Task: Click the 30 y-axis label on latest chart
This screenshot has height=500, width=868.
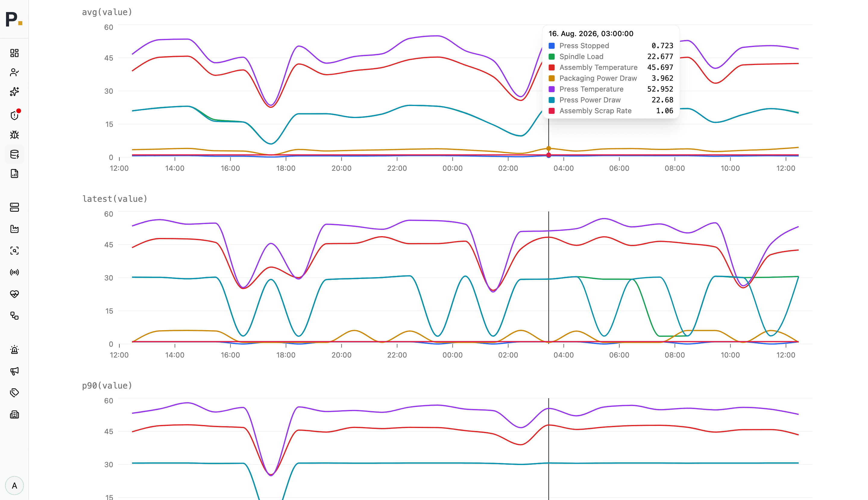Action: click(108, 278)
